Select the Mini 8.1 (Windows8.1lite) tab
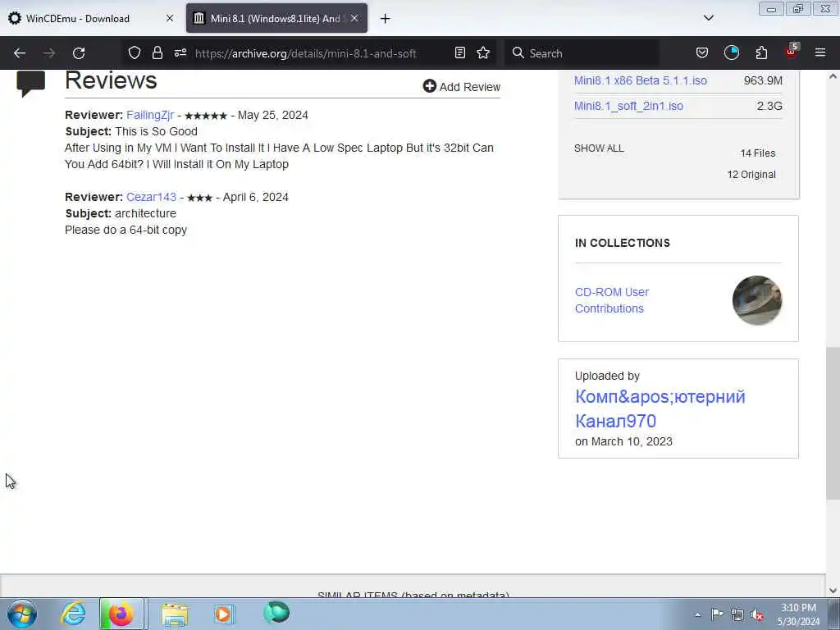 [x=276, y=18]
